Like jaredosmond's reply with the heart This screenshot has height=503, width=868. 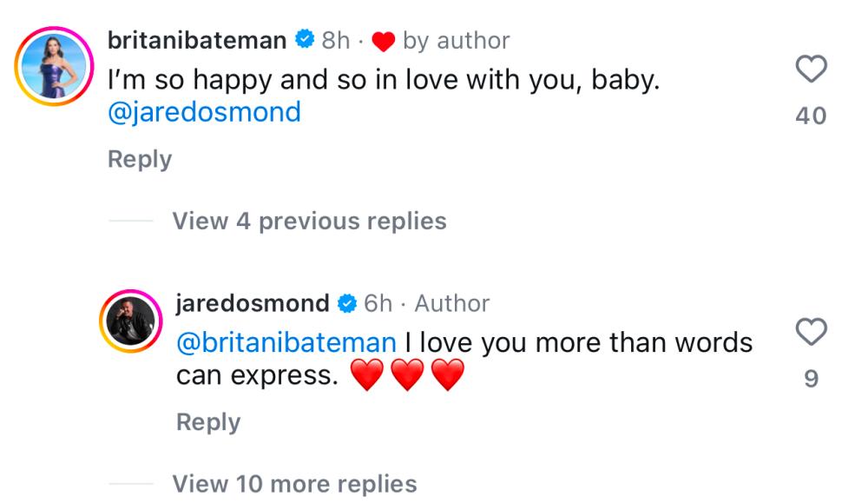[811, 333]
